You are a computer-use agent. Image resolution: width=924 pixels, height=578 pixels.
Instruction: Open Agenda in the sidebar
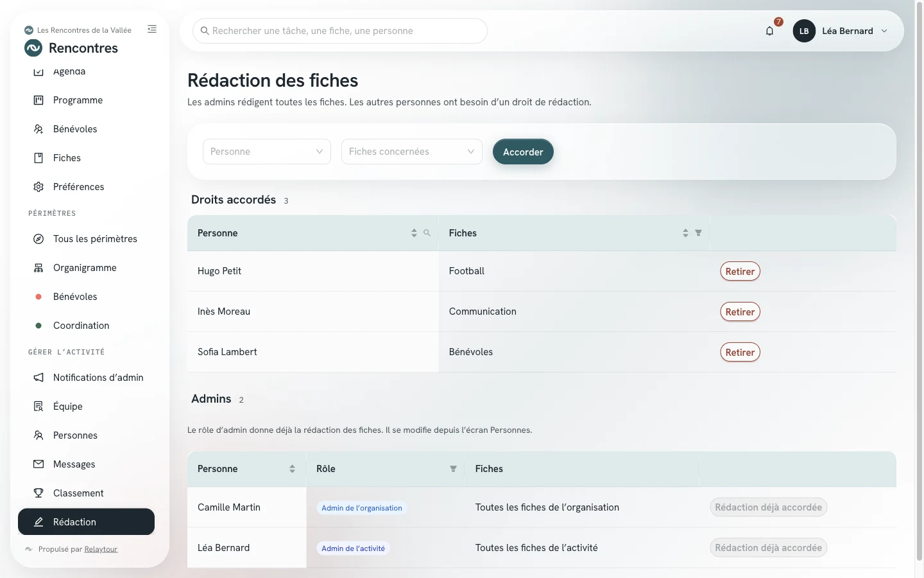[86, 71]
